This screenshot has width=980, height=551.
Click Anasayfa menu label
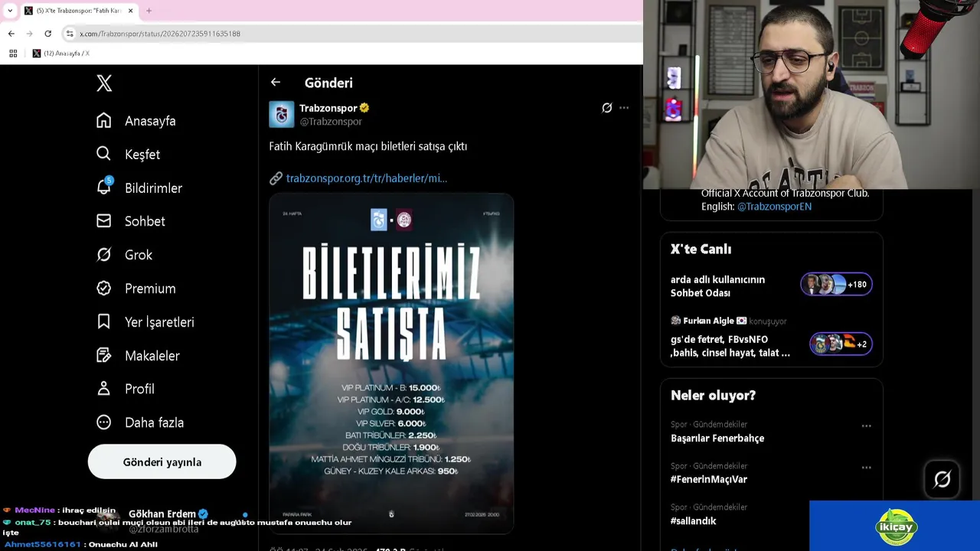pos(150,121)
